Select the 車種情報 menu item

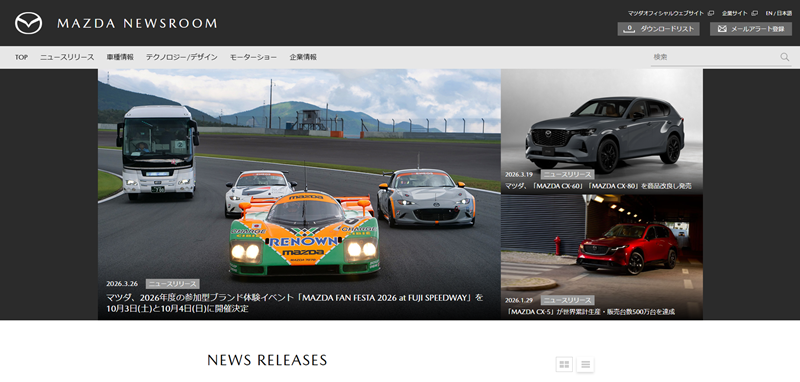(x=120, y=57)
